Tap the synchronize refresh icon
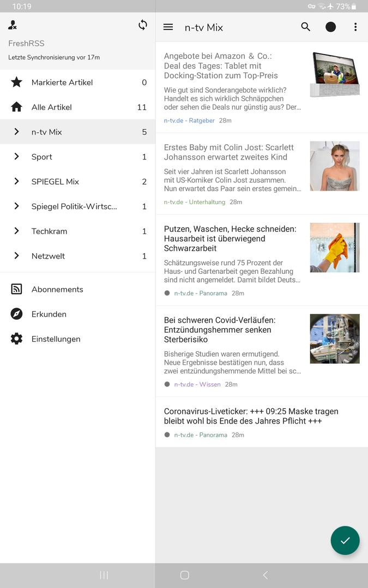 coord(143,25)
